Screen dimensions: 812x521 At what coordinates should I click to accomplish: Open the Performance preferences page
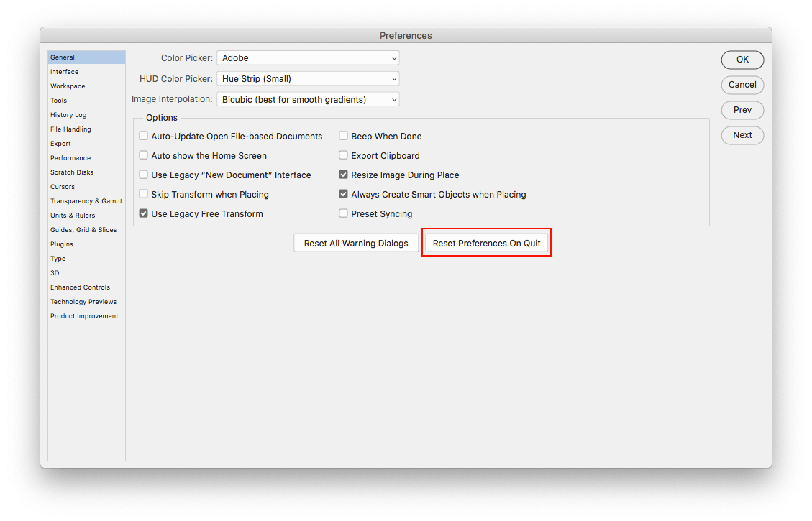[70, 157]
